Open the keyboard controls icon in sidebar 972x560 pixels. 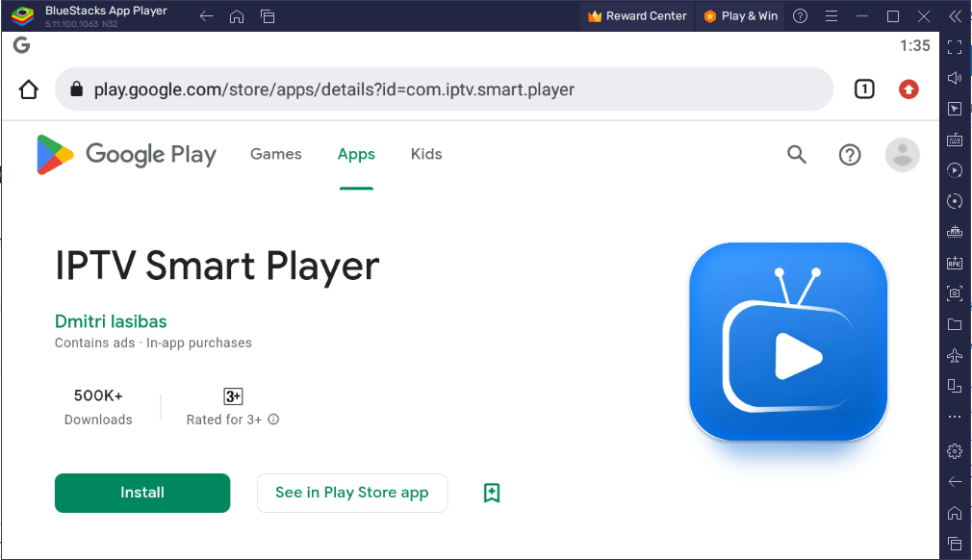pyautogui.click(x=955, y=140)
